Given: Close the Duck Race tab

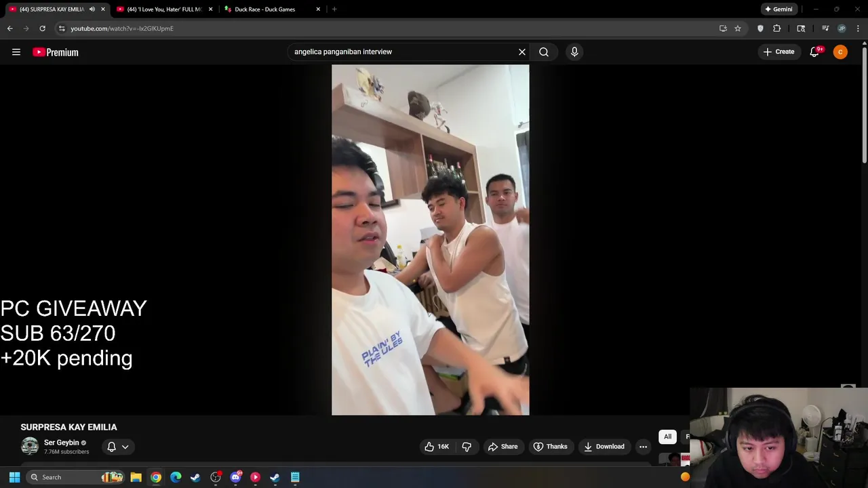Looking at the screenshot, I should [x=318, y=9].
